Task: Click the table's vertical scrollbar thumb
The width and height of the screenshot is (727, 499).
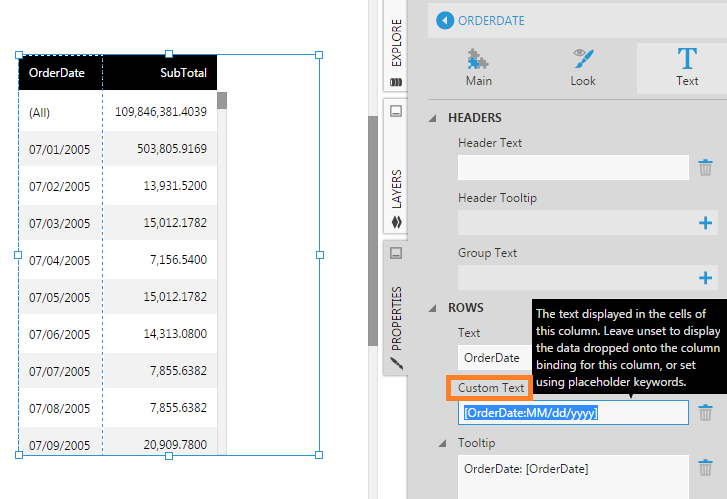Action: pos(222,101)
